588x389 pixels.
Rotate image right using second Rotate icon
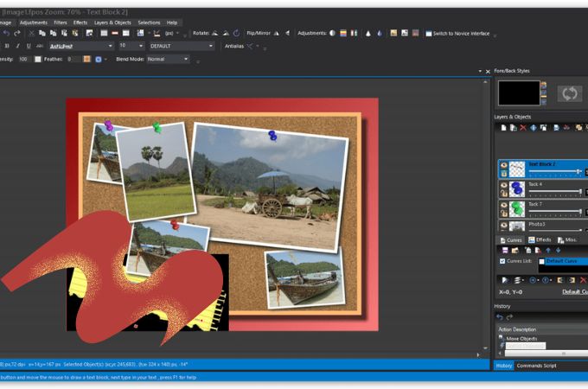coord(226,34)
